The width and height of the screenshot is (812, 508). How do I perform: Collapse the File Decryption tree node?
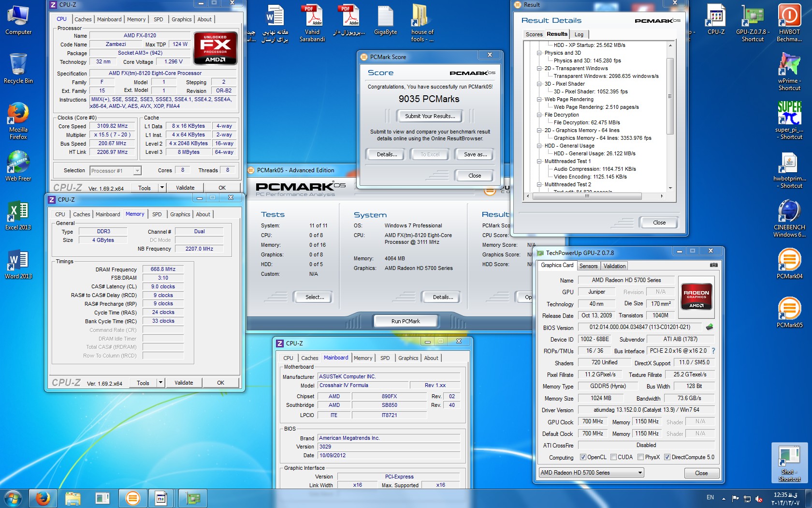click(539, 115)
